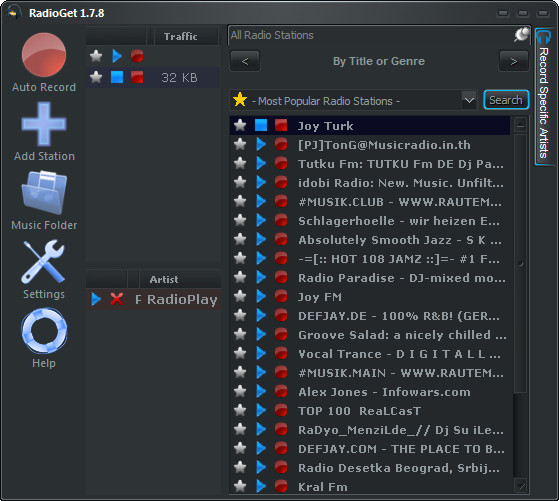Remove the RadioPlay artist entry with red X

(x=117, y=299)
